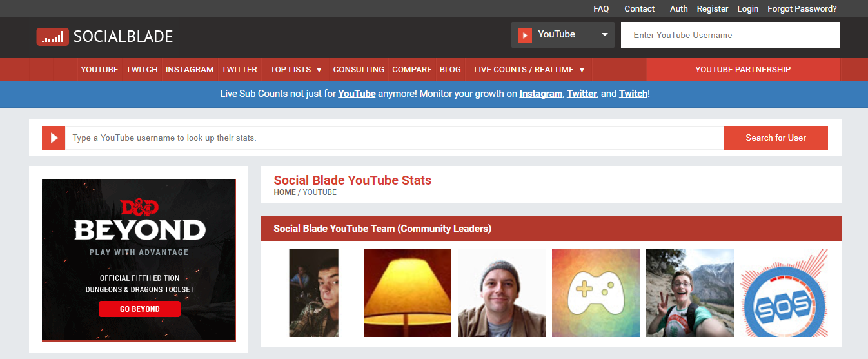Follow the Twitter link in blue banner
Image resolution: width=868 pixels, height=359 pixels.
pos(582,94)
